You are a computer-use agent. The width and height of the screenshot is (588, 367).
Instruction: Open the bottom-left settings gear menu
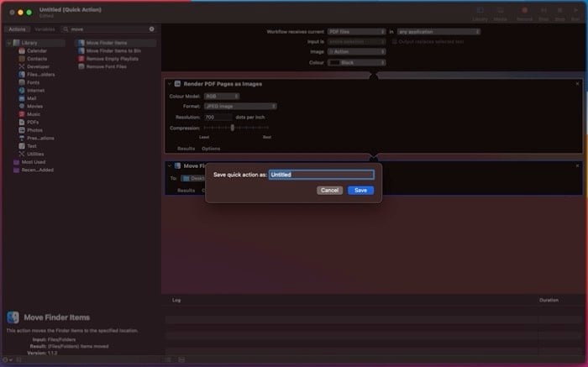click(x=7, y=360)
